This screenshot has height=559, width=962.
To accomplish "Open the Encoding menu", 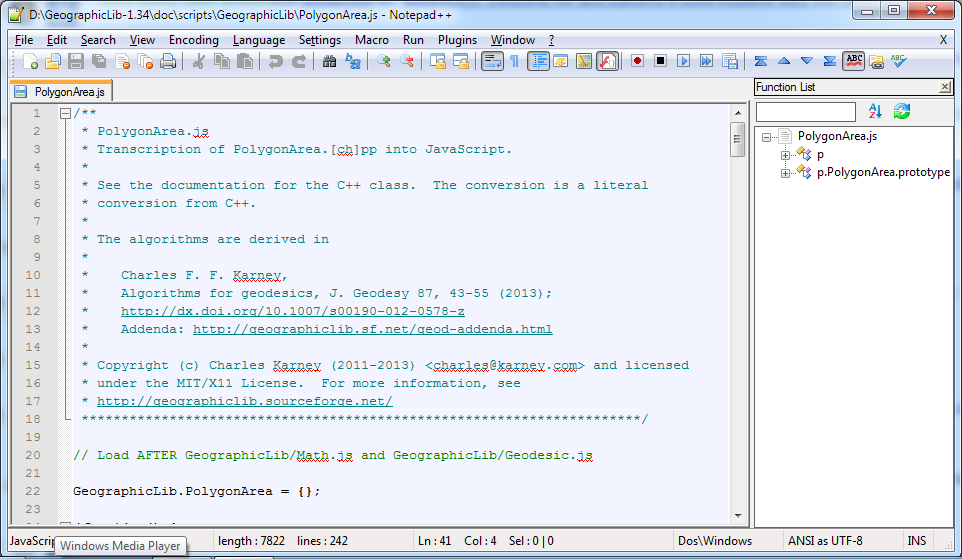I will click(194, 40).
